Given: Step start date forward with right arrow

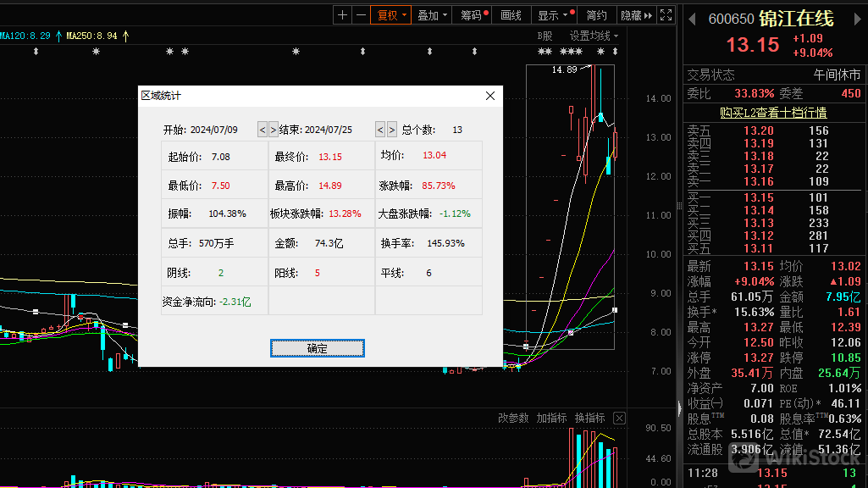Looking at the screenshot, I should pos(273,130).
